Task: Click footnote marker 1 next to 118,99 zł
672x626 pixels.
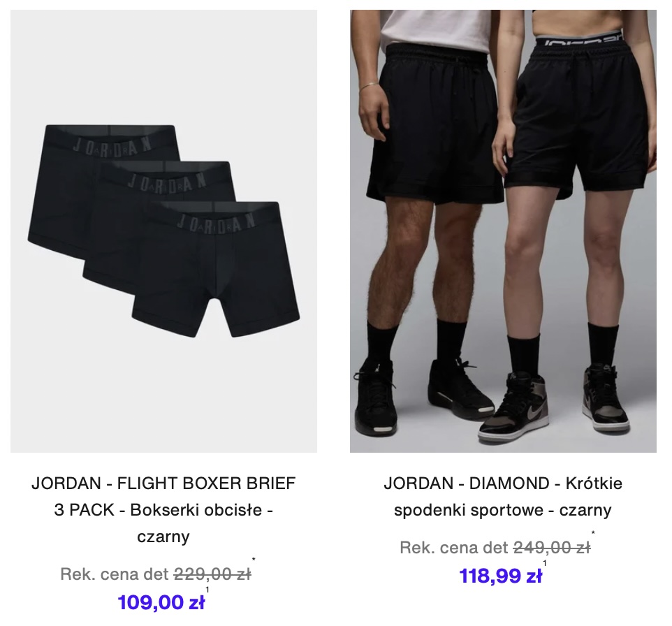Action: point(545,563)
